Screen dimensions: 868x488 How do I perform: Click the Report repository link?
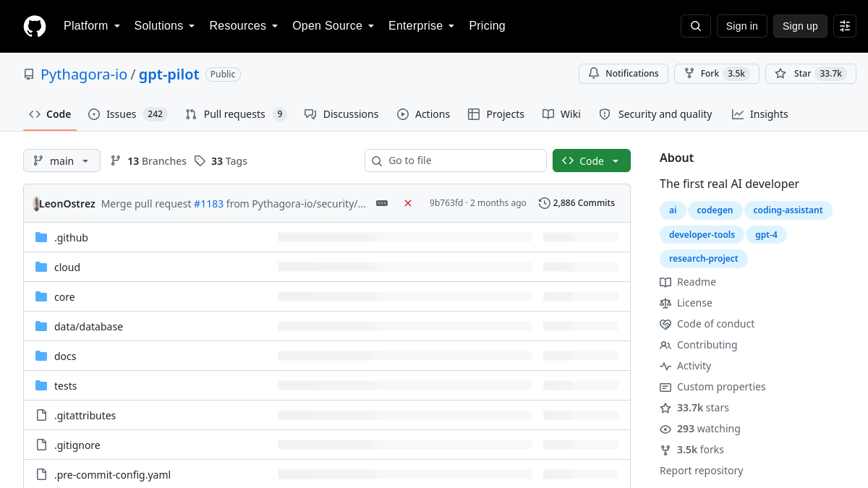click(701, 471)
